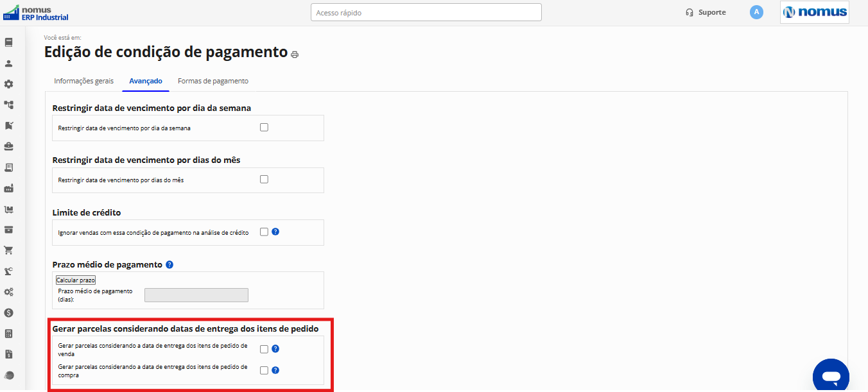Viewport: 868px width, 392px height.
Task: Focus the Acesso rápido search field
Action: tap(426, 12)
